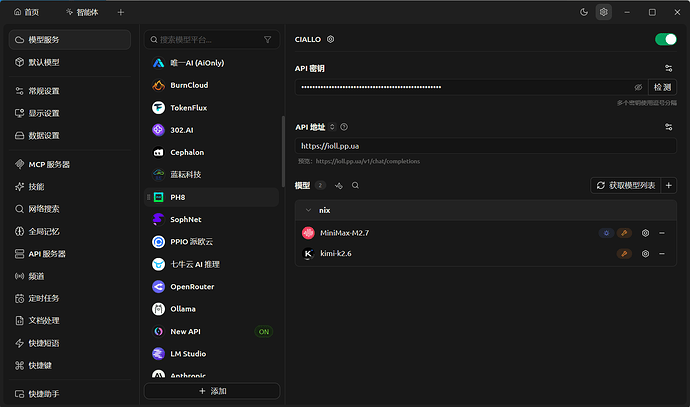
Task: Remove MiniMax-M2.7 model minus icon
Action: pyautogui.click(x=662, y=233)
